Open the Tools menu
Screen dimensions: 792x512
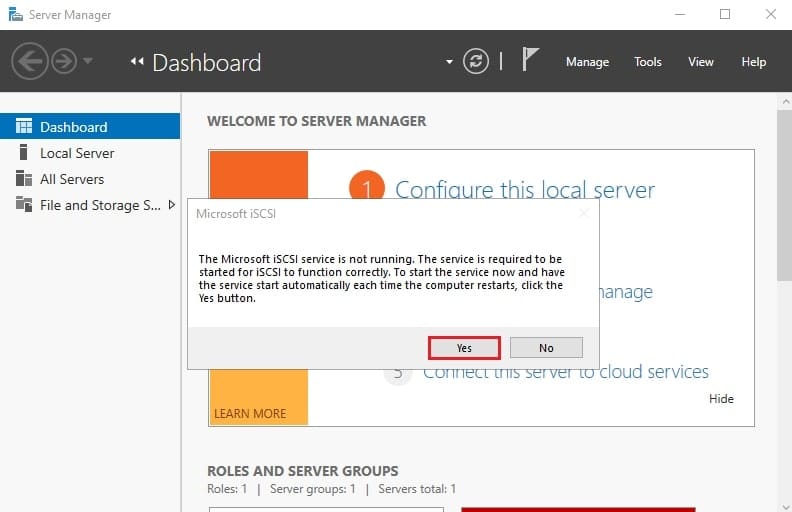tap(648, 62)
